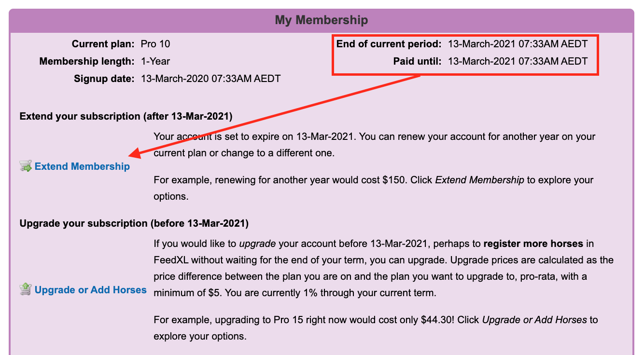Screen dimensions: 644x355
Task: Click the End of current period label
Action: 389,44
